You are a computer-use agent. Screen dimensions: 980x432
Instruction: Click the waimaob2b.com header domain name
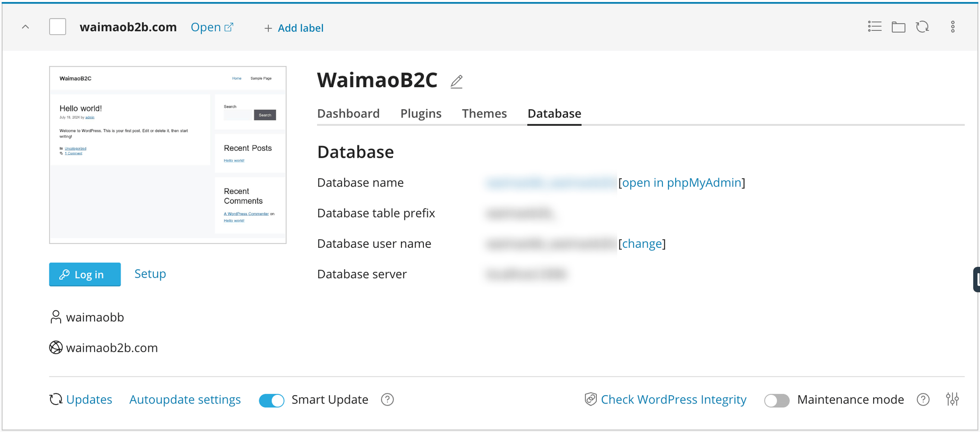128,27
